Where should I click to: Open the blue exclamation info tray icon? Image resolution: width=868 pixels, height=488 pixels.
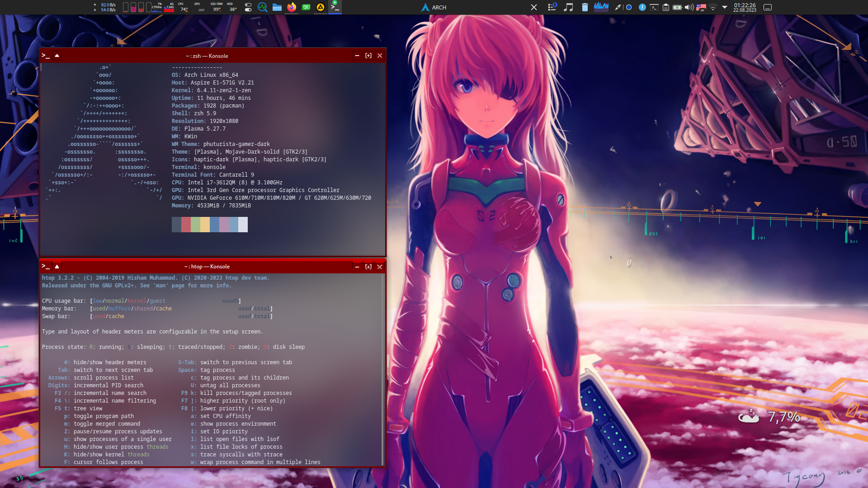[642, 7]
